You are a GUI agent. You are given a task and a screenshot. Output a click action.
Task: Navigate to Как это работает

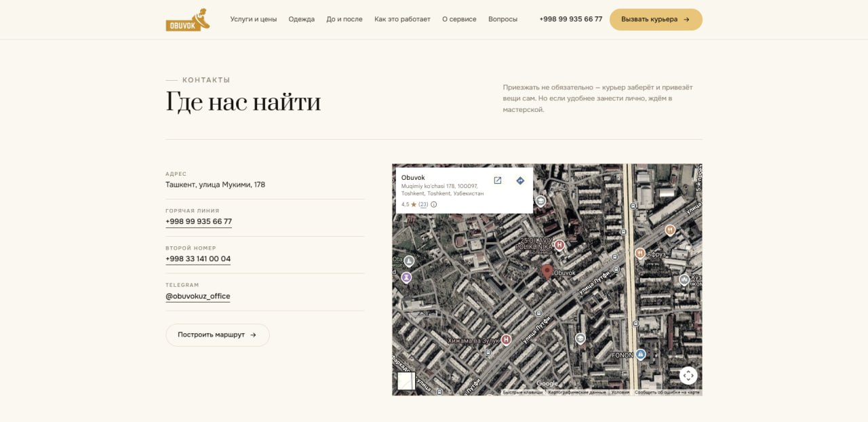point(402,19)
